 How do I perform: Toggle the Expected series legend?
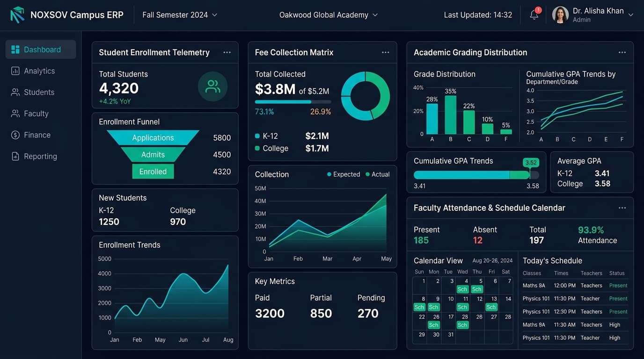[x=344, y=174]
